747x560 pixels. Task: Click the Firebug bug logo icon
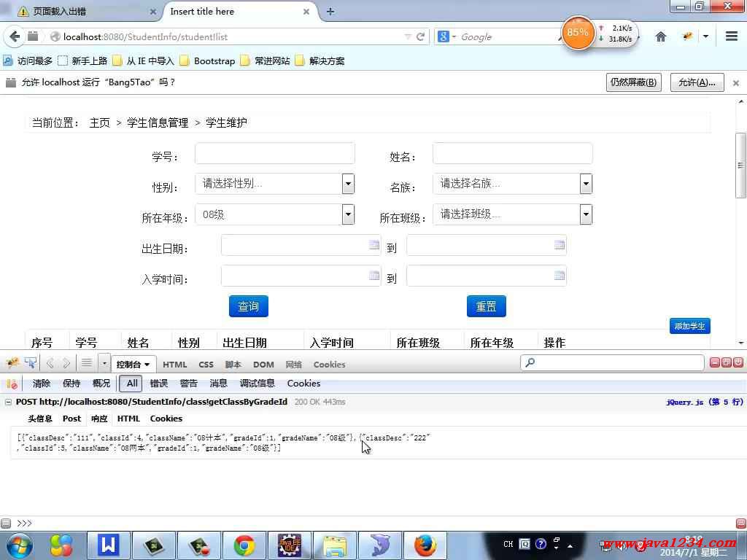pos(12,363)
